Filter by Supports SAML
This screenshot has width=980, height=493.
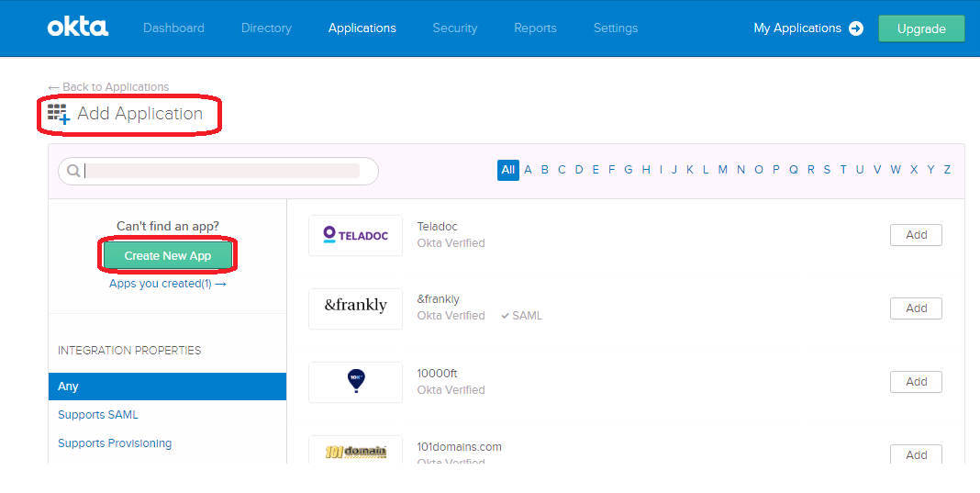coord(98,415)
